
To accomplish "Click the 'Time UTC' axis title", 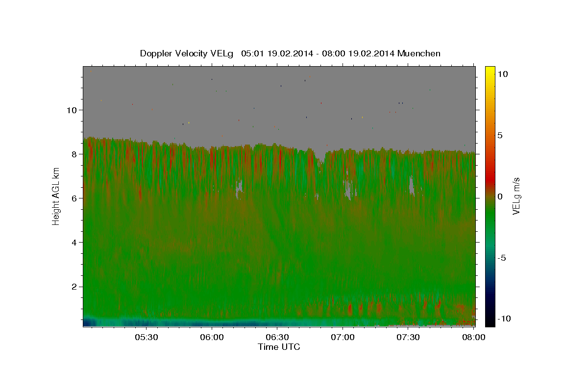I will coord(279,347).
